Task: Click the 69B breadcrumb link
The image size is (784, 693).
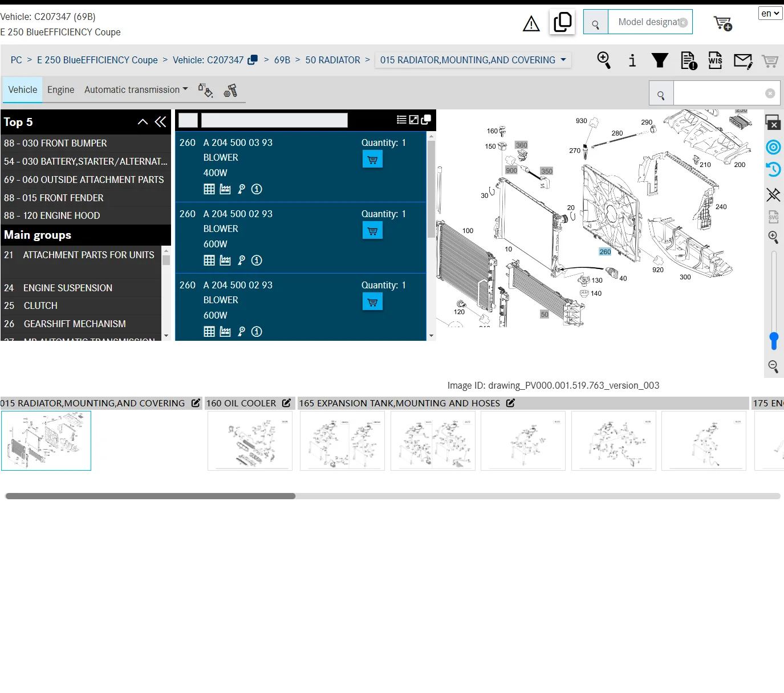Action: pyautogui.click(x=282, y=60)
